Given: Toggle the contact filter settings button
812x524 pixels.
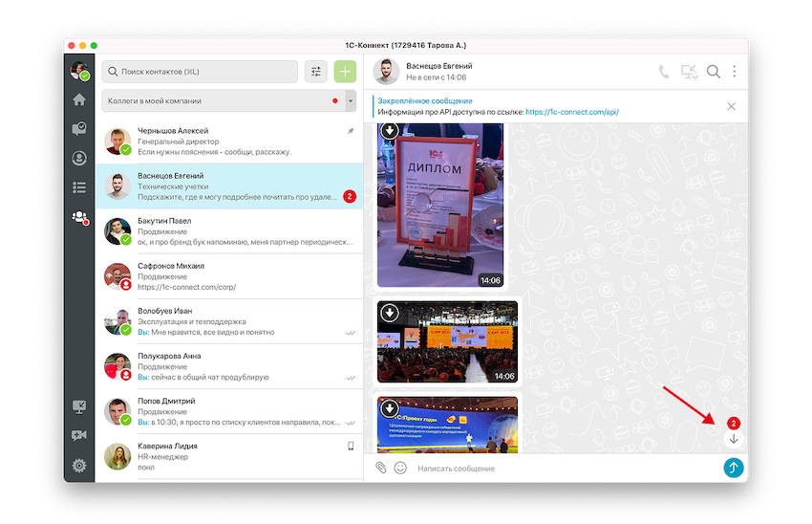Looking at the screenshot, I should (315, 72).
